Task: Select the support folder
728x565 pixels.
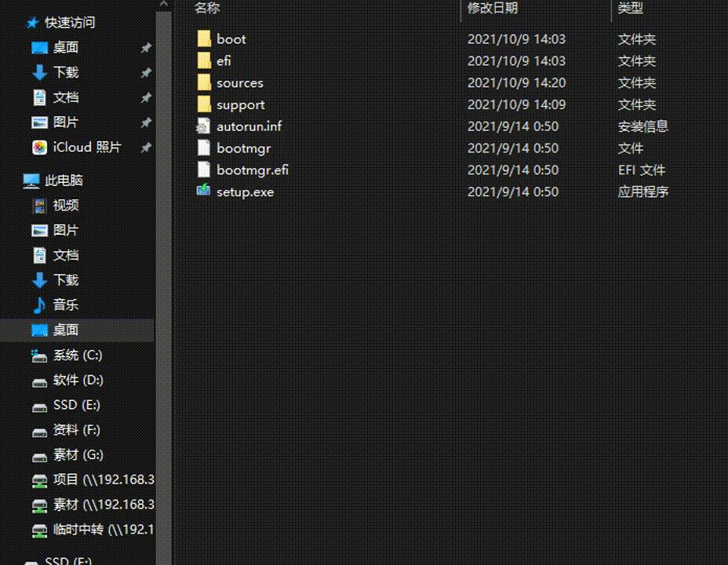Action: (240, 104)
